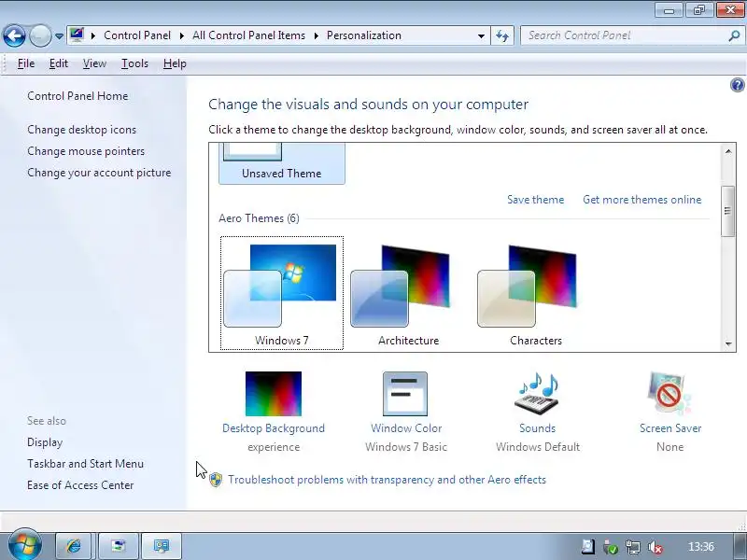Open the Help menu
Screen dimensions: 747x560
tap(175, 63)
